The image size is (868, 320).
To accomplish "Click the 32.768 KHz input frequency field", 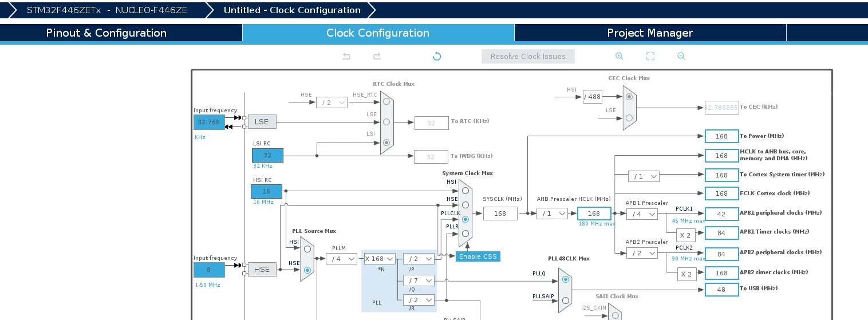I will (209, 122).
